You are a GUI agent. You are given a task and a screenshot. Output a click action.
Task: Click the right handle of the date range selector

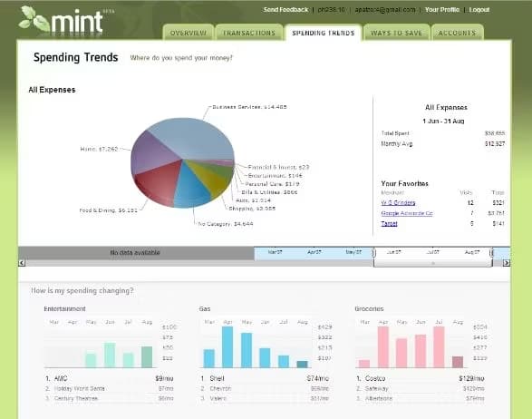(491, 253)
